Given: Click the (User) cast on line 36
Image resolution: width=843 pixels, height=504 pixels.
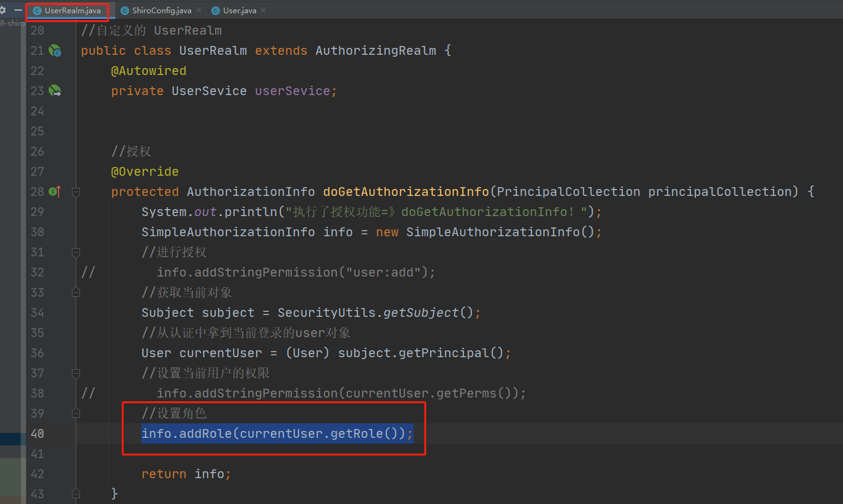Looking at the screenshot, I should click(x=308, y=353).
